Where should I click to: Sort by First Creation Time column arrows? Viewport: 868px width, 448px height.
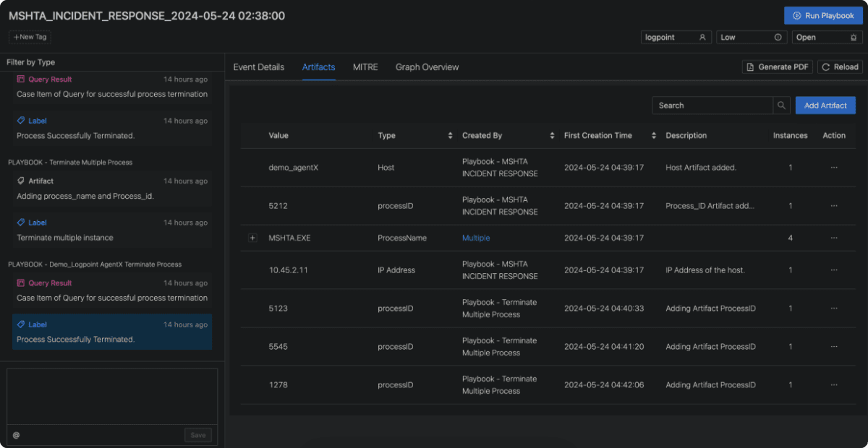[x=654, y=136]
